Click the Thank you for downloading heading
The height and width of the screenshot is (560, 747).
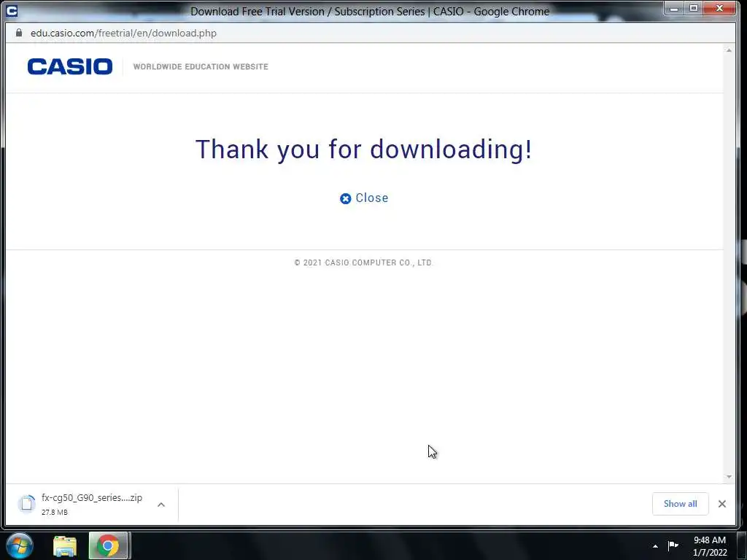click(x=364, y=149)
